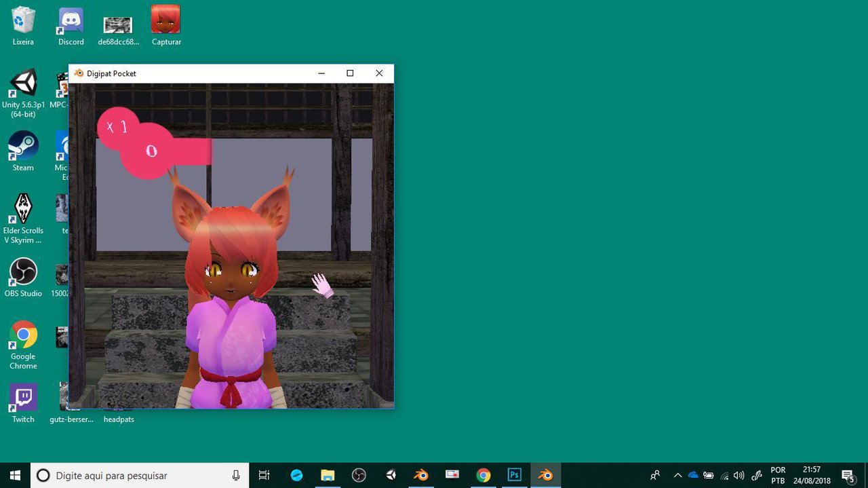Open Task View from the taskbar

coord(264,475)
